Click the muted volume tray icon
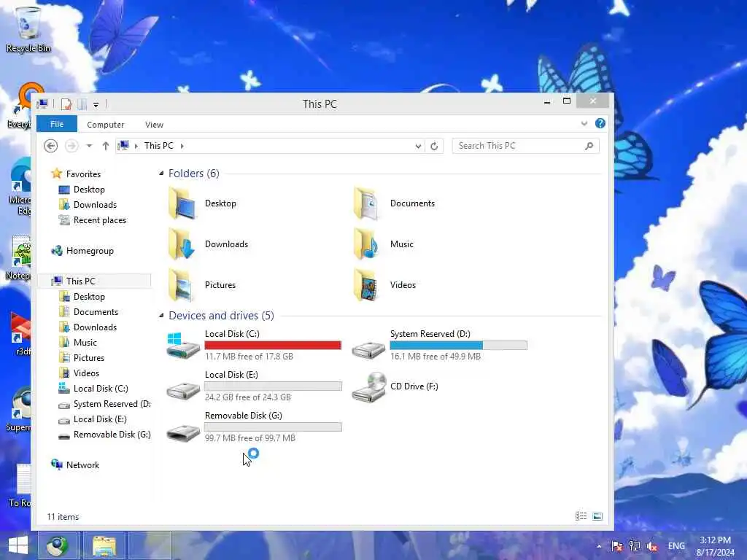The image size is (747, 560). pyautogui.click(x=652, y=546)
